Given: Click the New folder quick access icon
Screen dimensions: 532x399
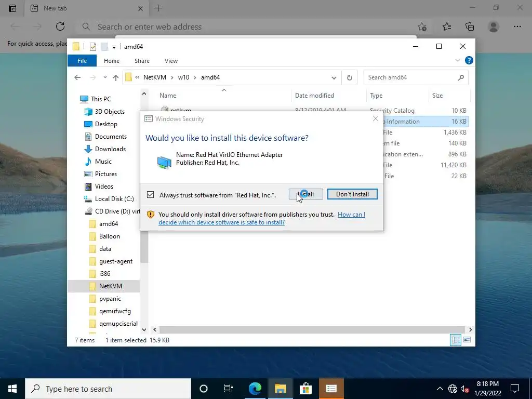Looking at the screenshot, I should click(104, 46).
